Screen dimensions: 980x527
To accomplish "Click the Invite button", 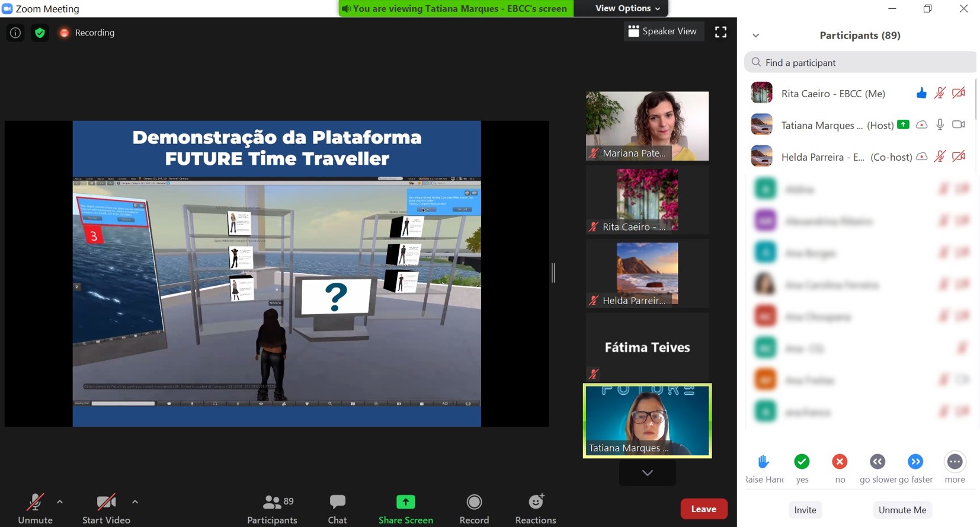I will coord(805,510).
